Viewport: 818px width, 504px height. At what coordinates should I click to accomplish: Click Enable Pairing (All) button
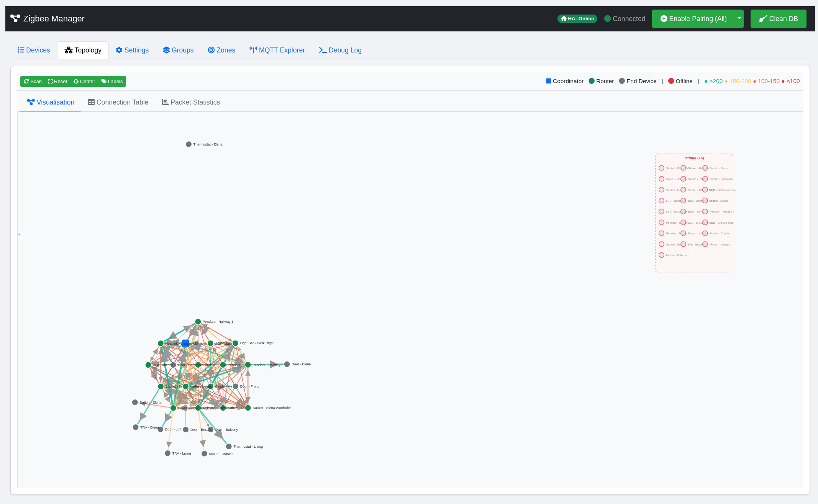pyautogui.click(x=693, y=19)
